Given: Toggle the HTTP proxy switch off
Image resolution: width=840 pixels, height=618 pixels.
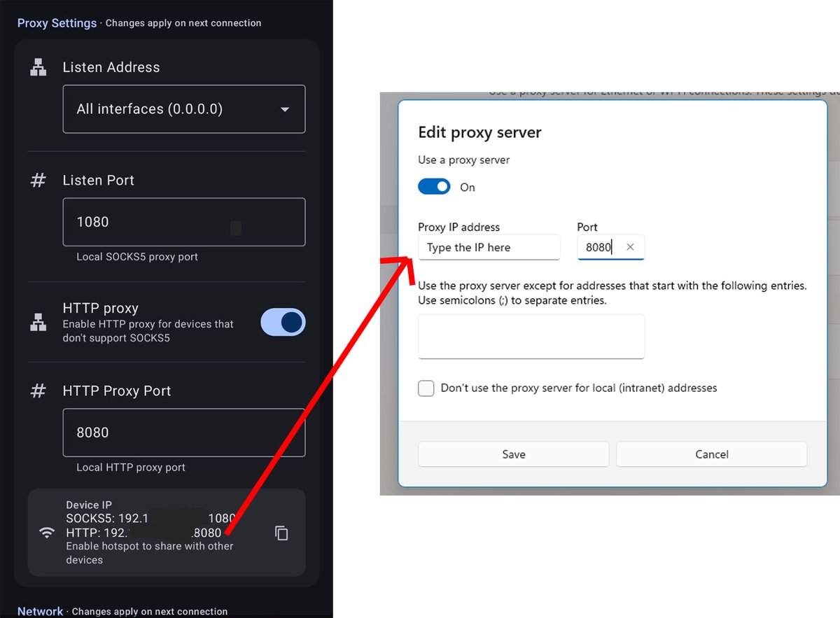Looking at the screenshot, I should tap(283, 322).
